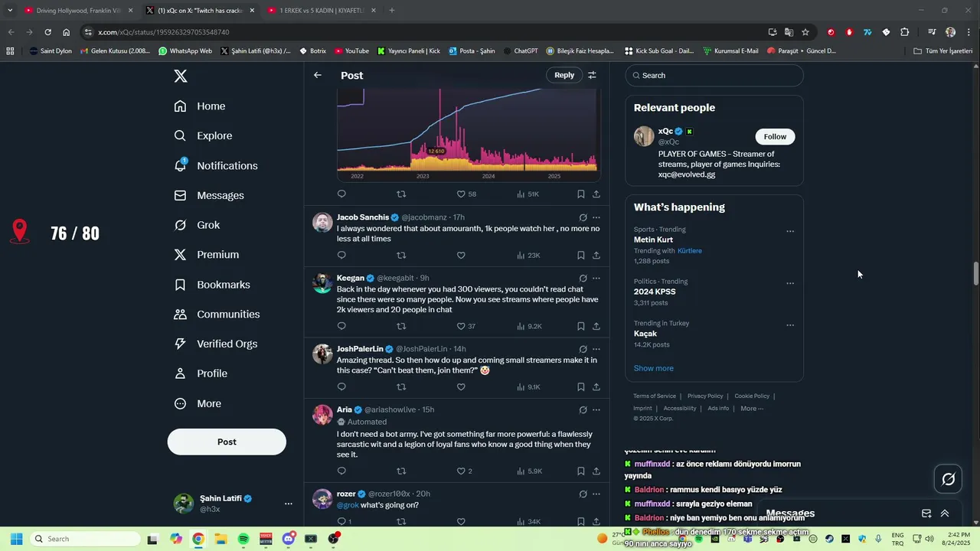Viewport: 980px width, 551px height.
Task: Open more options on Keegan's reply
Action: pos(596,278)
